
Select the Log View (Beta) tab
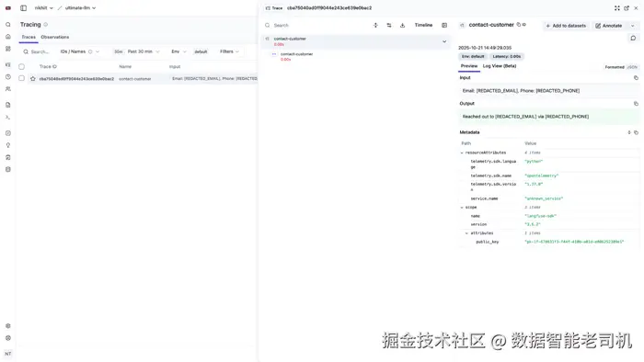pos(500,66)
